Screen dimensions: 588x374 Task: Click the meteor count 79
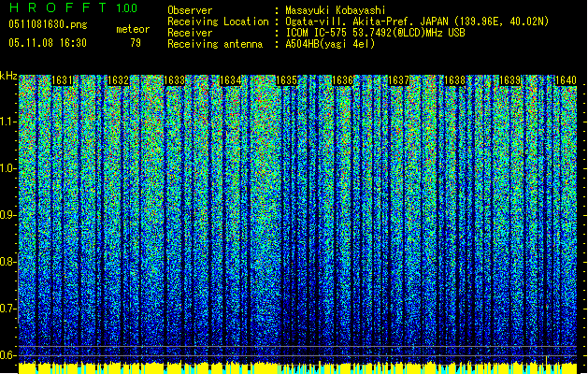(136, 43)
